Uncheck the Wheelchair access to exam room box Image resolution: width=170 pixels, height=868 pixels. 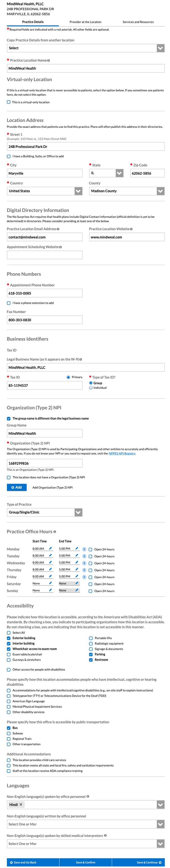(9, 649)
